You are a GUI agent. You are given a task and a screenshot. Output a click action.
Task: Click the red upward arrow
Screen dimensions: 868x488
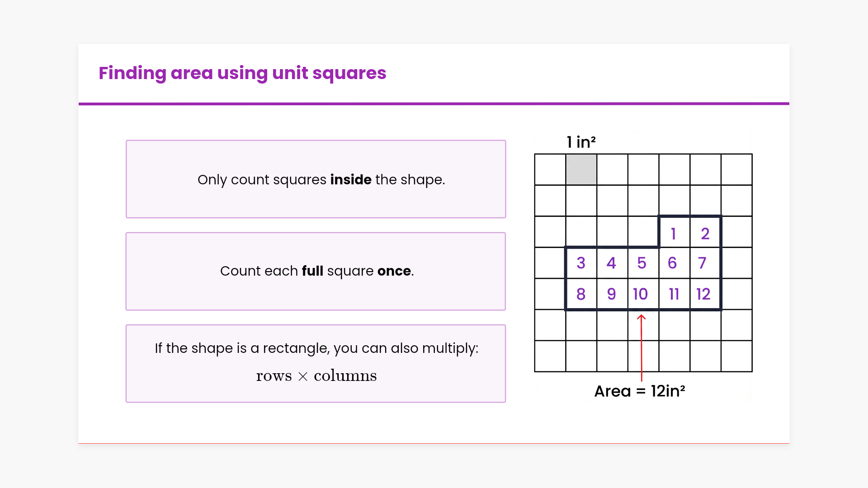pyautogui.click(x=641, y=348)
